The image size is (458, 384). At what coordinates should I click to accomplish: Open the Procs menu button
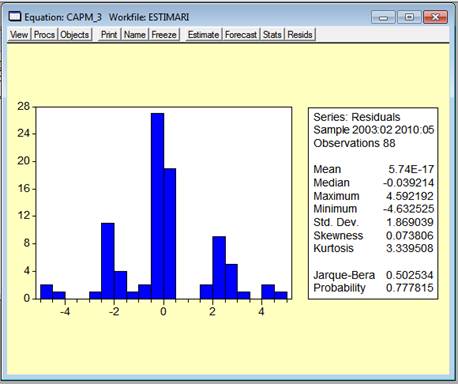click(x=44, y=35)
